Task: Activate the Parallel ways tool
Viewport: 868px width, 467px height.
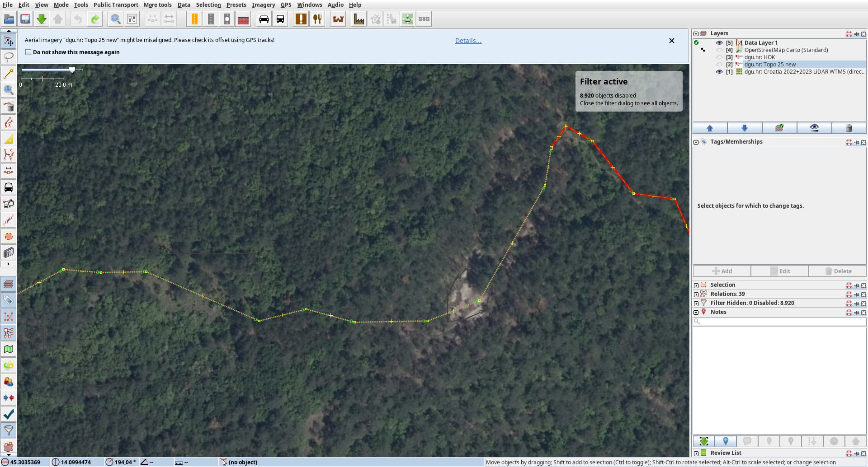Action: tap(8, 122)
